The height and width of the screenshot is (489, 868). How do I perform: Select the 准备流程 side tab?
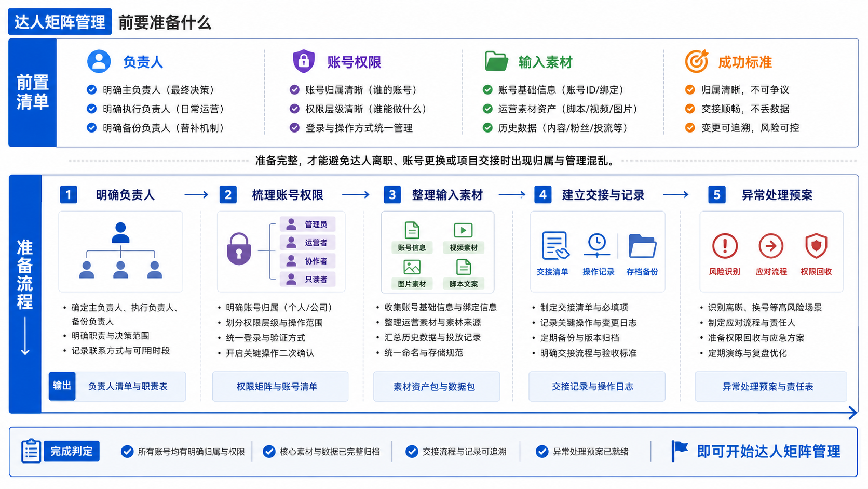[x=25, y=294]
